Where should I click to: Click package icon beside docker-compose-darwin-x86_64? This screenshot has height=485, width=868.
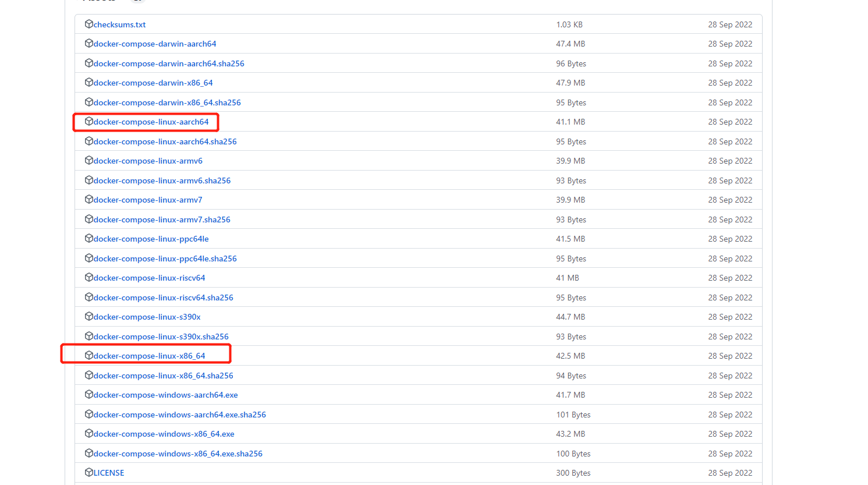coord(89,82)
